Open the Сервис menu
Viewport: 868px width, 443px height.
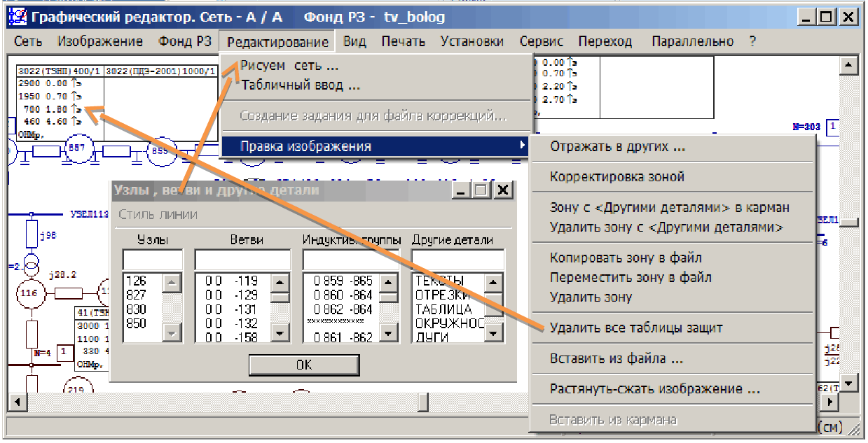(x=541, y=42)
